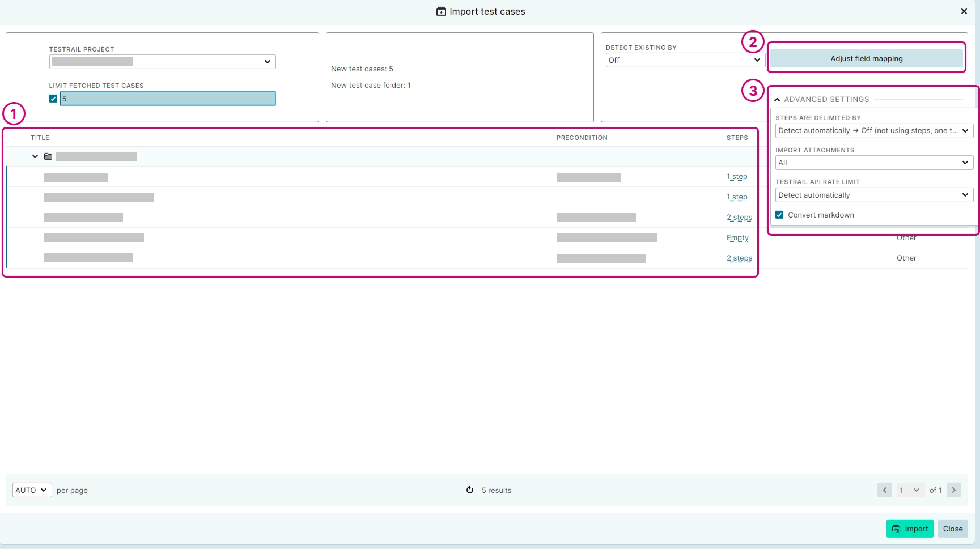Disable the Convert markdown checkbox
The width and height of the screenshot is (980, 549).
(x=779, y=215)
